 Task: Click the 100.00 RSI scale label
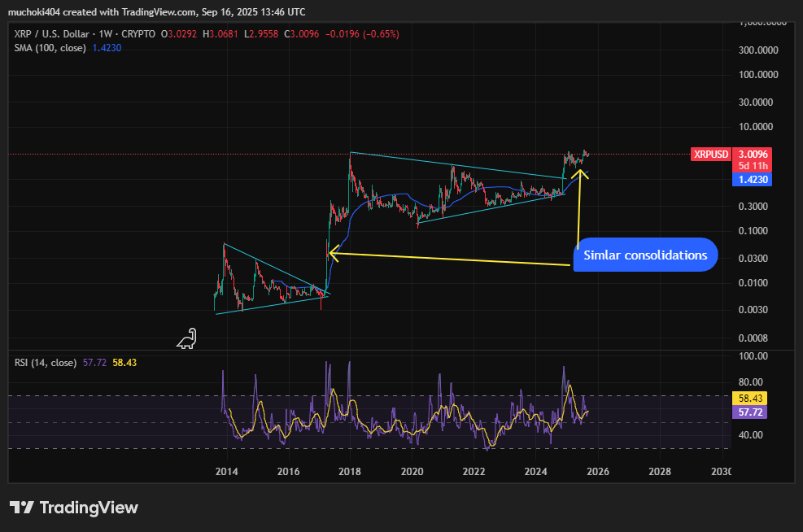[x=753, y=355]
